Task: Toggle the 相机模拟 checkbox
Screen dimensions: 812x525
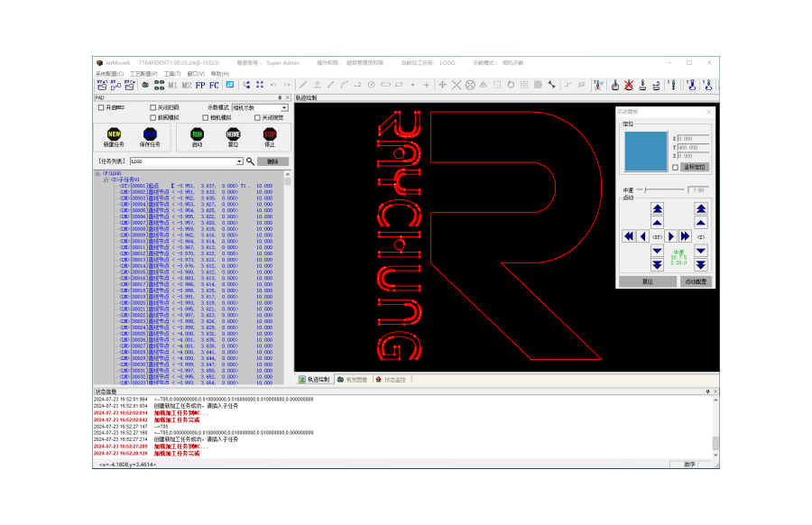Action: 204,117
